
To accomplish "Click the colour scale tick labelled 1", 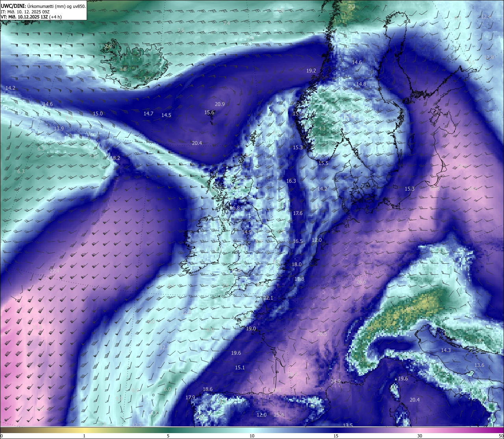I will point(84,436).
